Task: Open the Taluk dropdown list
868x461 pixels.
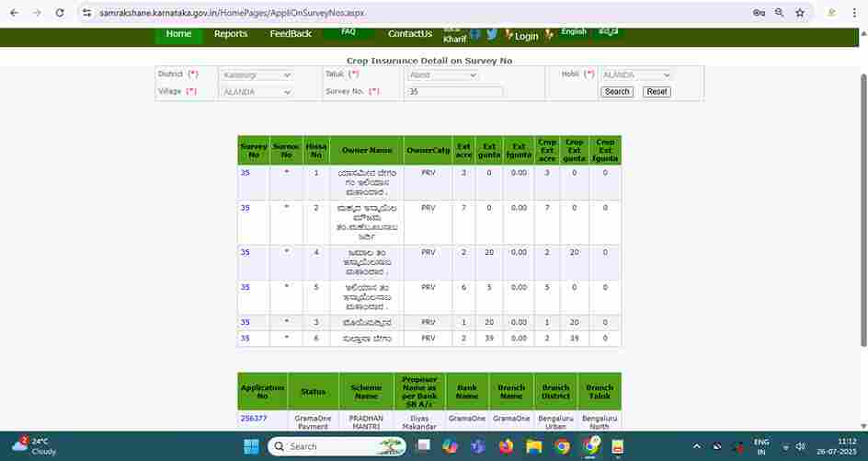Action: [x=442, y=75]
